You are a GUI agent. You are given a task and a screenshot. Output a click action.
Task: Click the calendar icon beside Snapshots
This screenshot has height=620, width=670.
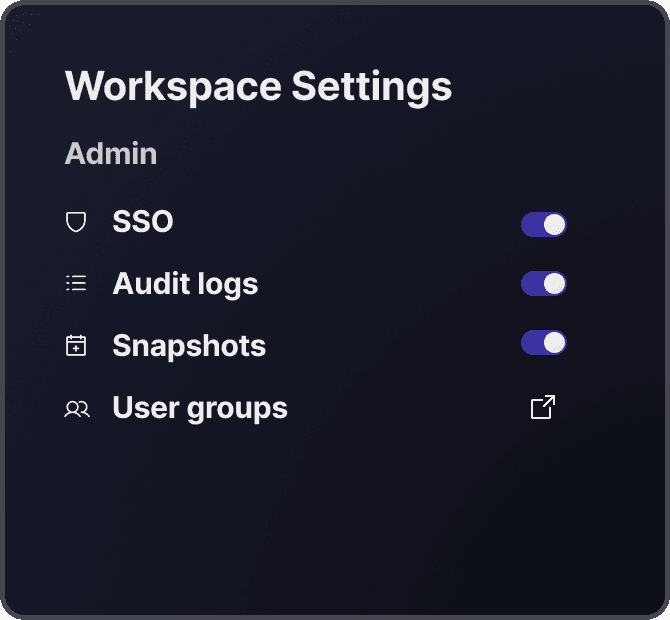(x=76, y=345)
